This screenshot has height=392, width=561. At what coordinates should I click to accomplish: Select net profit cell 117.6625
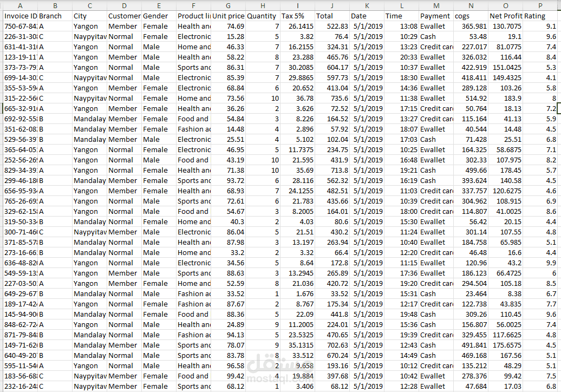(x=506, y=335)
